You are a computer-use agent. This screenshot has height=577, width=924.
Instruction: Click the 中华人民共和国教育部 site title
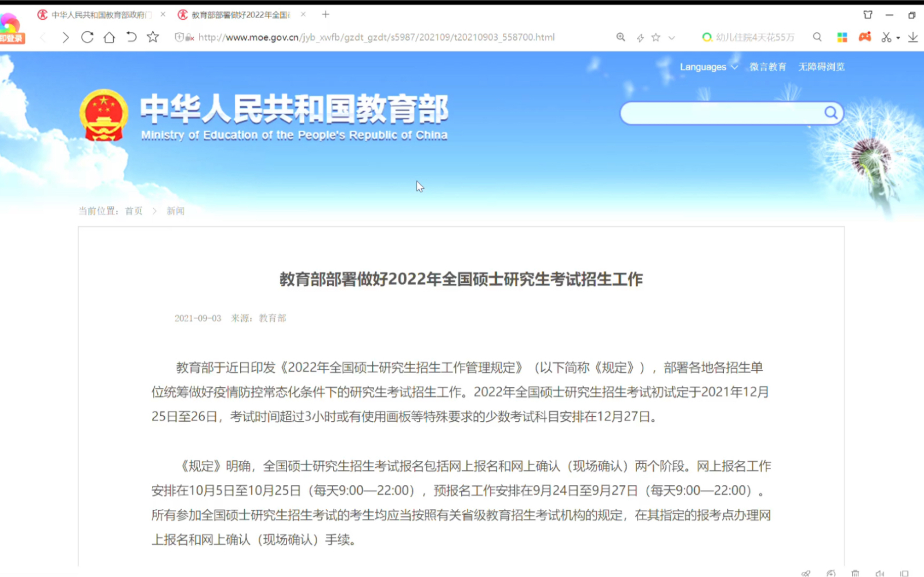pyautogui.click(x=294, y=109)
